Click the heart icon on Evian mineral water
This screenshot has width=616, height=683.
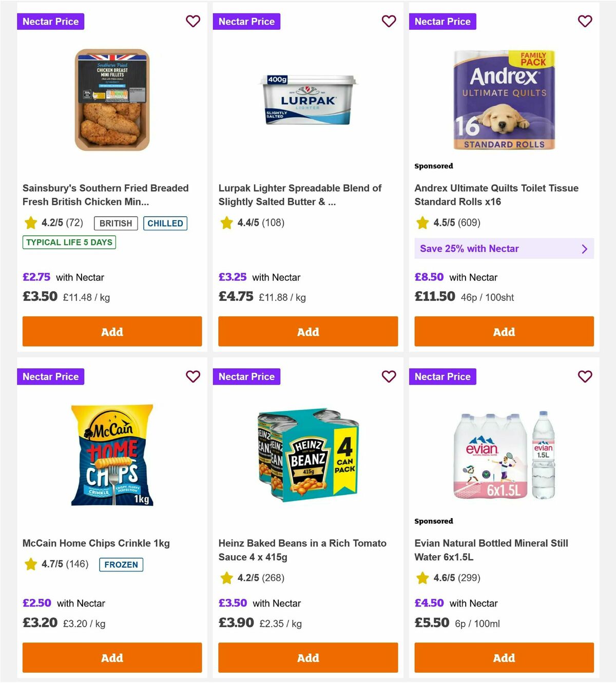coord(585,376)
